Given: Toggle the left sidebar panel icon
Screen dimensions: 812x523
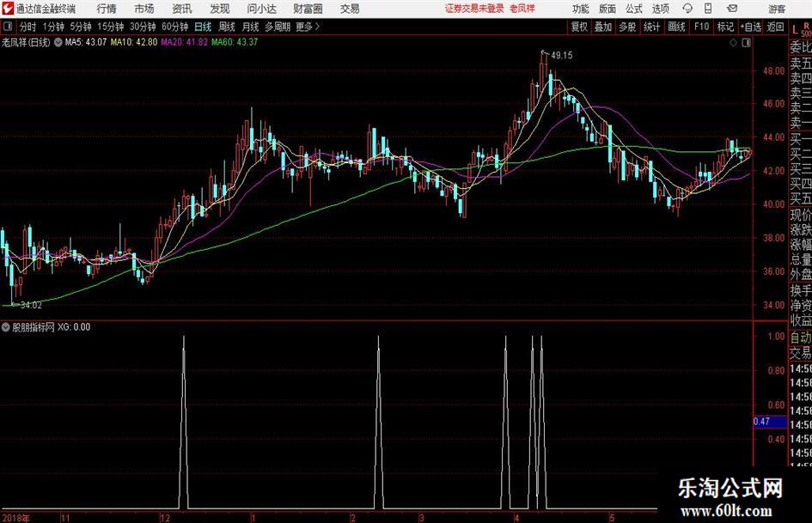Looking at the screenshot, I should [x=7, y=27].
